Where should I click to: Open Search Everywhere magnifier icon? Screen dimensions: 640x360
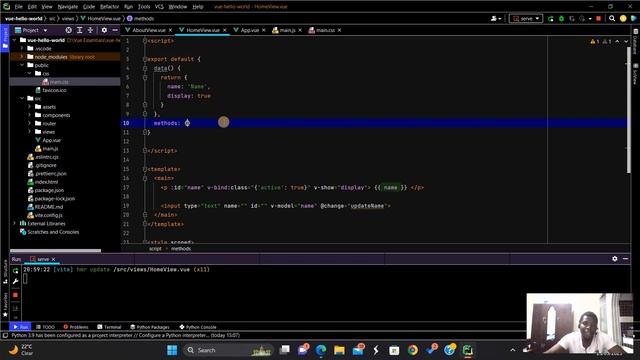[612, 19]
